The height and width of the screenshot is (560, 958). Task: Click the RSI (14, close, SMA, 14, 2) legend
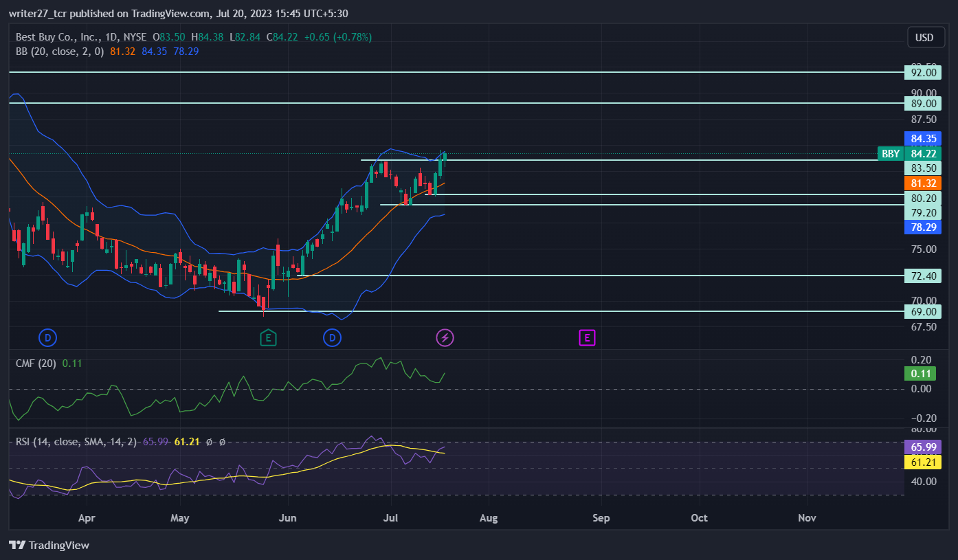tap(77, 442)
